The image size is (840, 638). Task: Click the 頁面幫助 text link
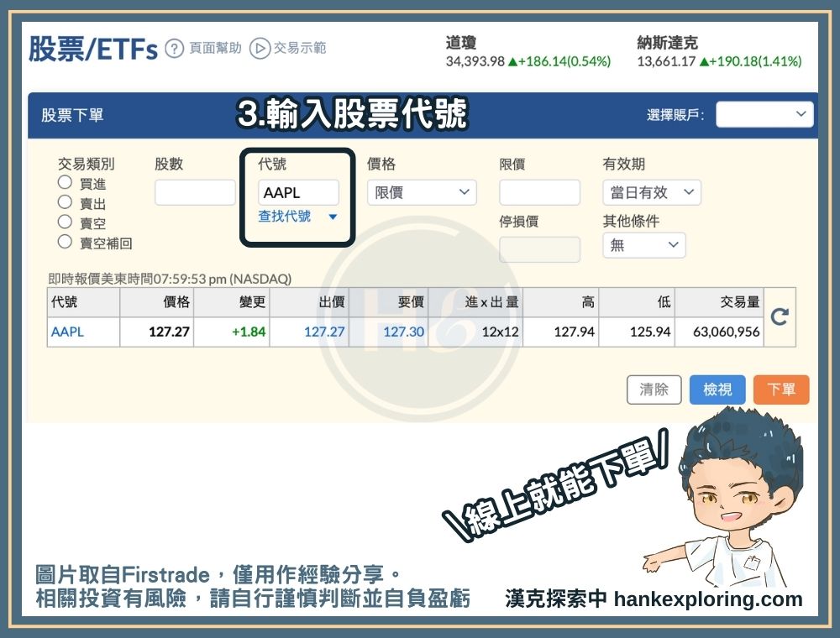(x=215, y=48)
